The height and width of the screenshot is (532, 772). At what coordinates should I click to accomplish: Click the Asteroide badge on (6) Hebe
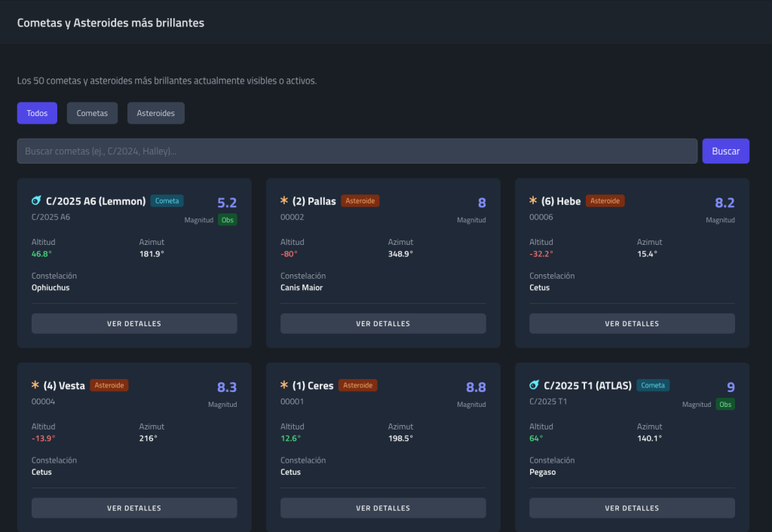tap(605, 200)
